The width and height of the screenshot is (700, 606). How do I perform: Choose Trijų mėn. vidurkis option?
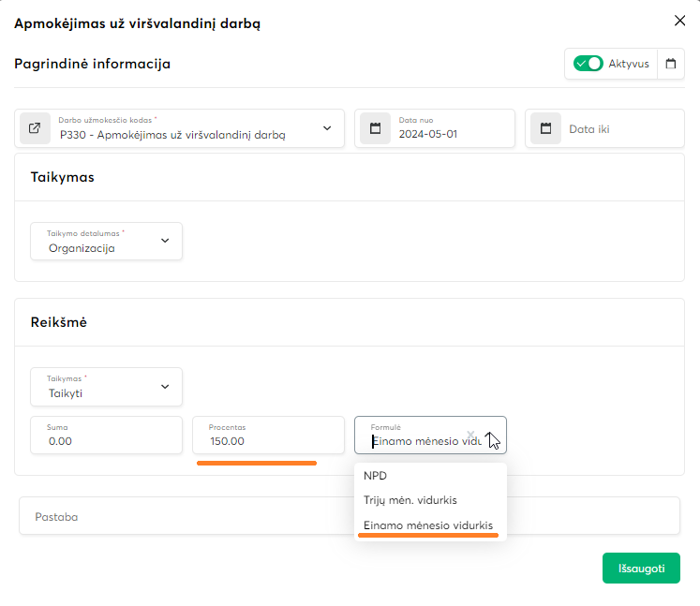click(410, 500)
